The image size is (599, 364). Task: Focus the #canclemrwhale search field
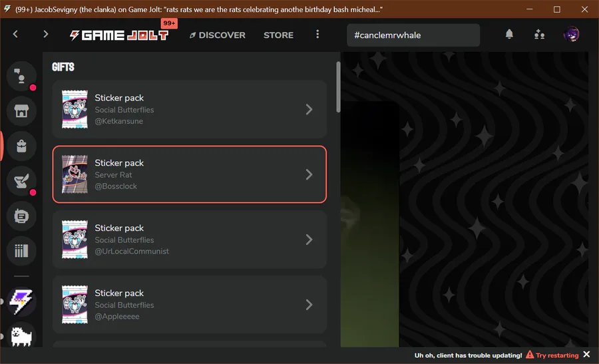413,35
